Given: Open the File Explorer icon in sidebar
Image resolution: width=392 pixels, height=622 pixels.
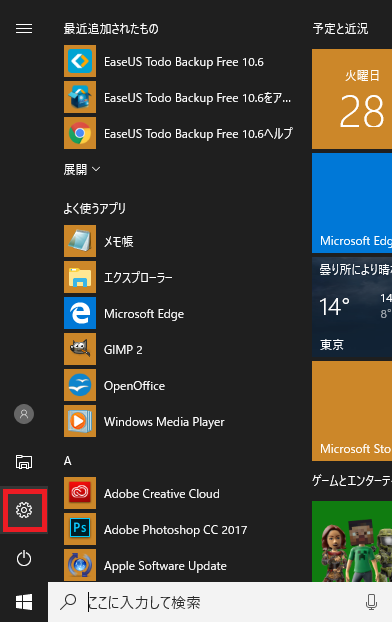Looking at the screenshot, I should pos(24,462).
